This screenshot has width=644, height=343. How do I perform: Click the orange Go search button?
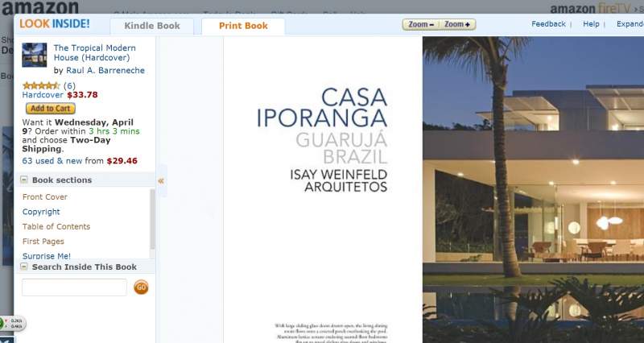click(141, 287)
